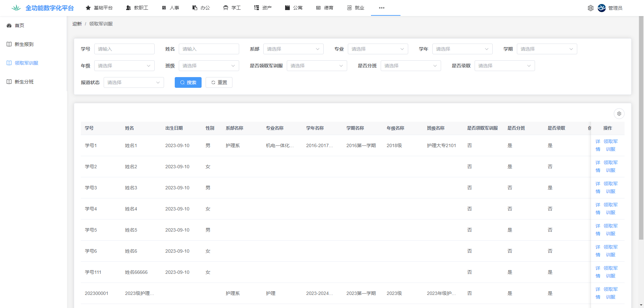Switch to the 教职工 top menu

click(137, 8)
